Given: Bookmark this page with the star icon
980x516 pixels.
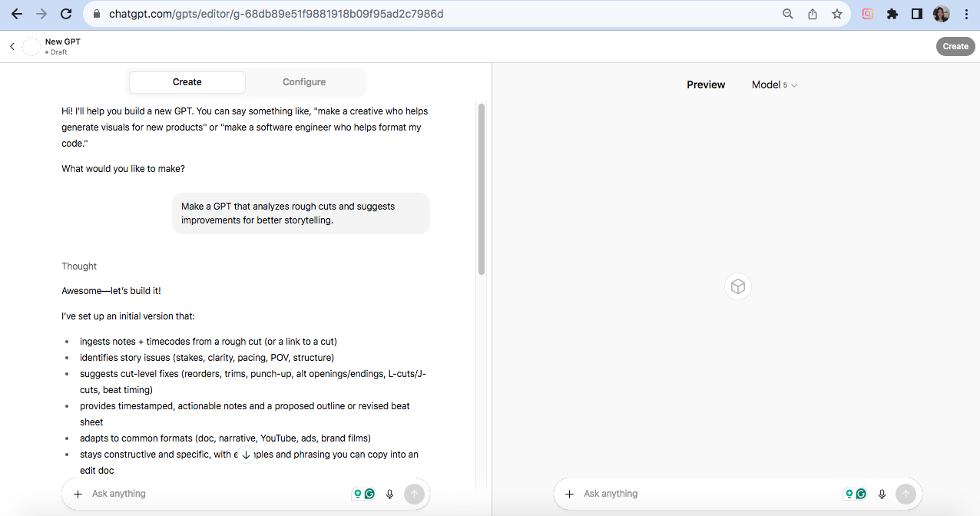Looking at the screenshot, I should (x=837, y=14).
